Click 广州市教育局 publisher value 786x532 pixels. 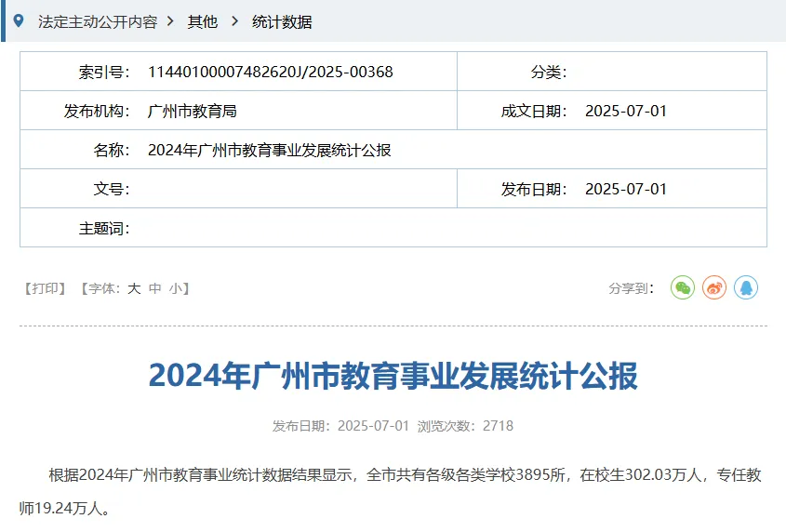192,111
